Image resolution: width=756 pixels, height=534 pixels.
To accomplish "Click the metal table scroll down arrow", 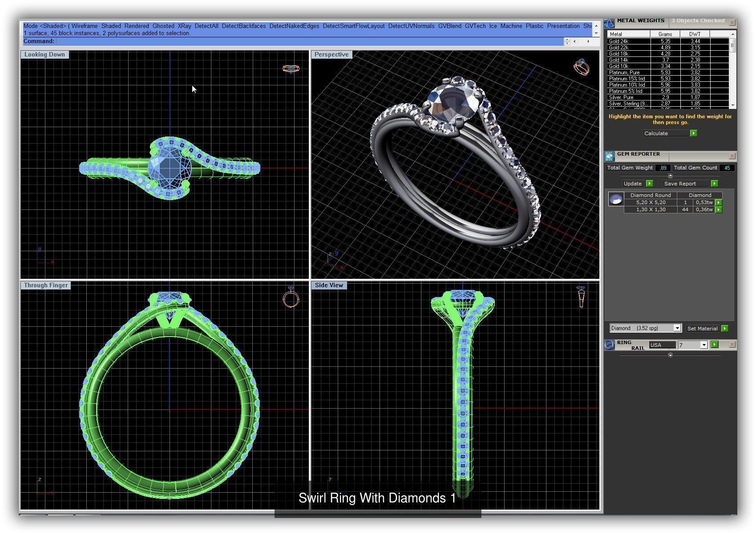I will click(x=732, y=105).
